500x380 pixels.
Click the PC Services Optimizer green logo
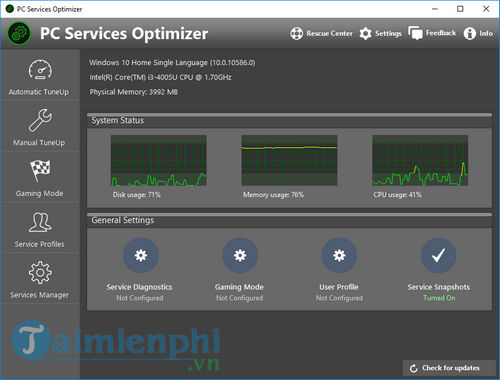19,33
